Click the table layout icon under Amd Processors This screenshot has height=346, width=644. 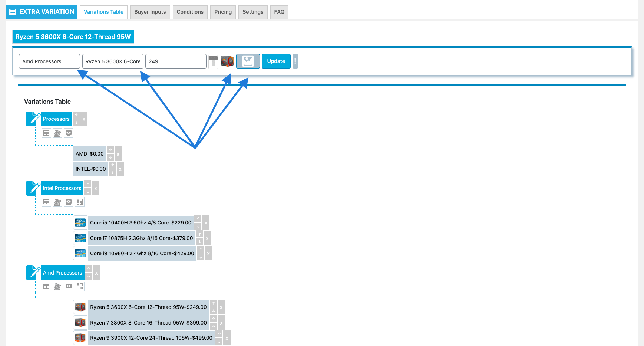click(46, 286)
